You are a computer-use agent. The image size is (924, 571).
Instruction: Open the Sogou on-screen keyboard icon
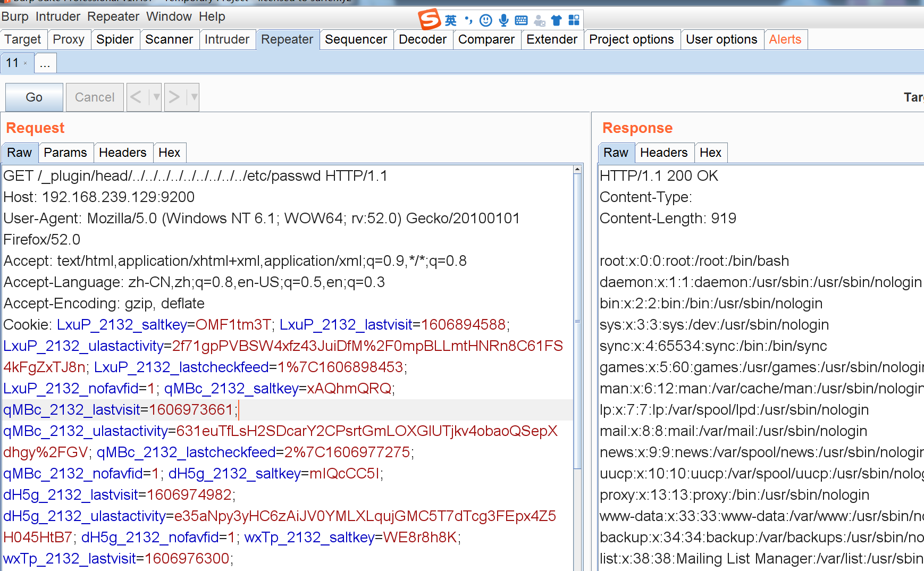[521, 20]
